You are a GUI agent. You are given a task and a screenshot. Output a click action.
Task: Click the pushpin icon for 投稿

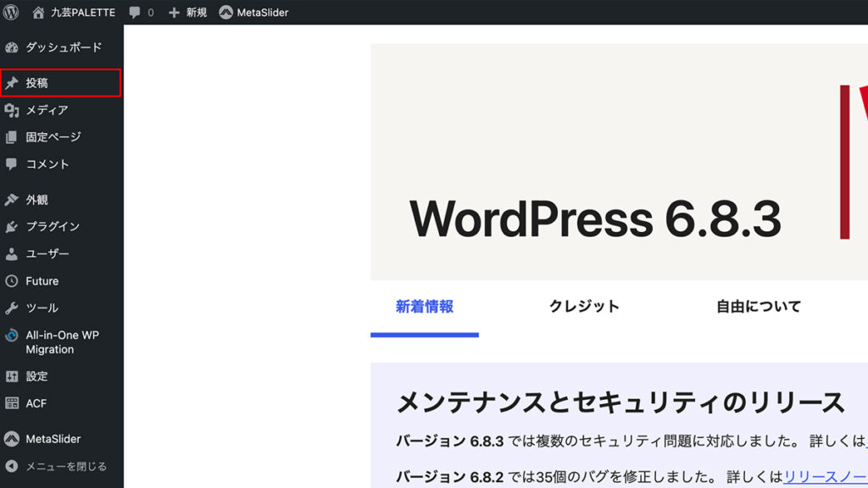pos(12,83)
